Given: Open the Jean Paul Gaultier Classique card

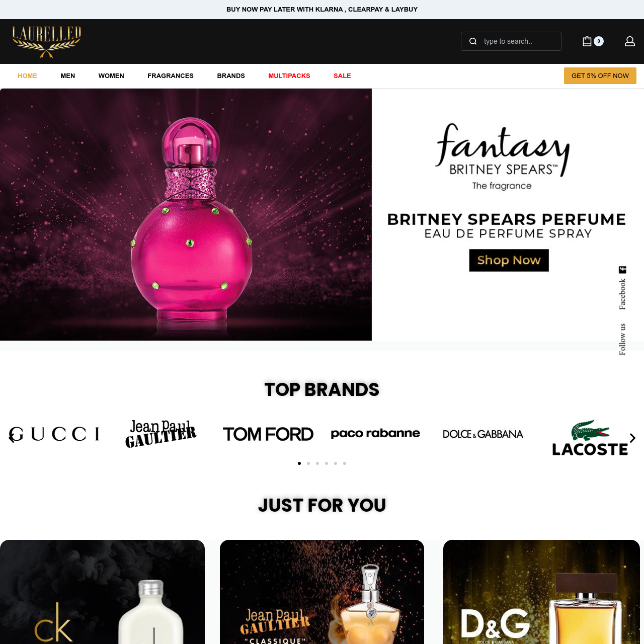Looking at the screenshot, I should click(x=322, y=592).
